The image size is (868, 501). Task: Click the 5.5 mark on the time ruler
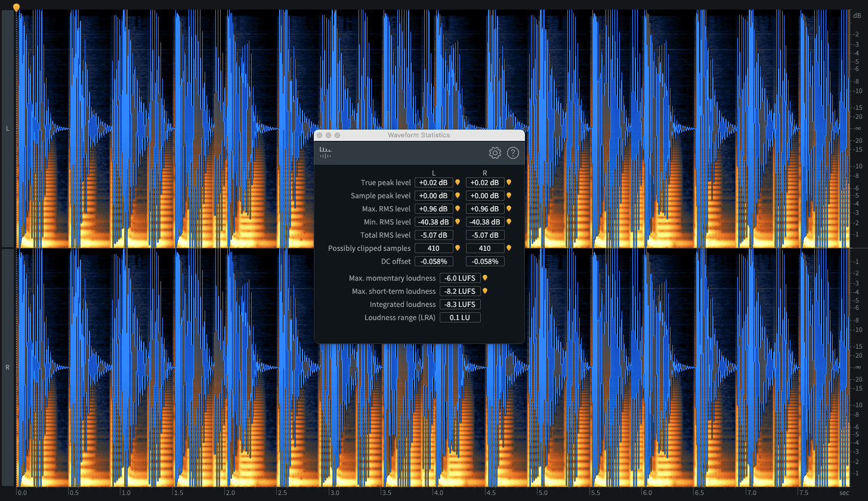pyautogui.click(x=595, y=493)
